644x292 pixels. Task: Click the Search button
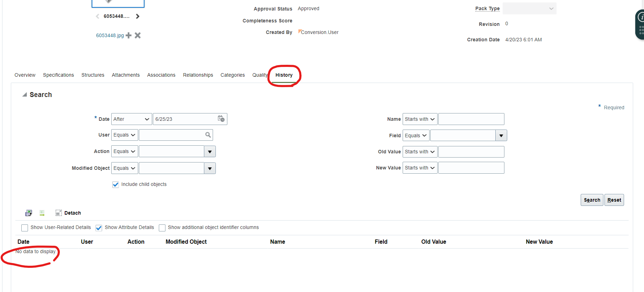click(592, 200)
